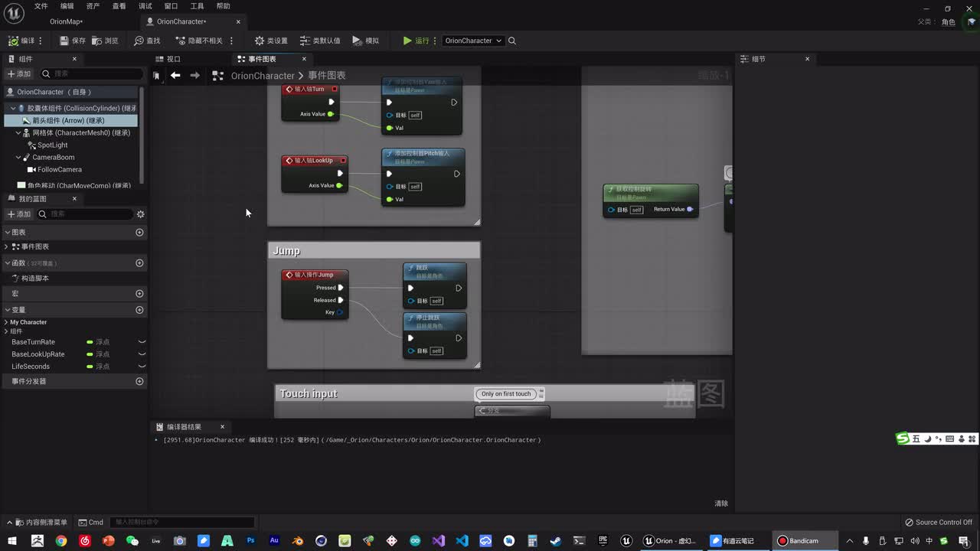This screenshot has width=980, height=551.
Task: Close the 事件图表 graph tab
Action: coord(304,59)
